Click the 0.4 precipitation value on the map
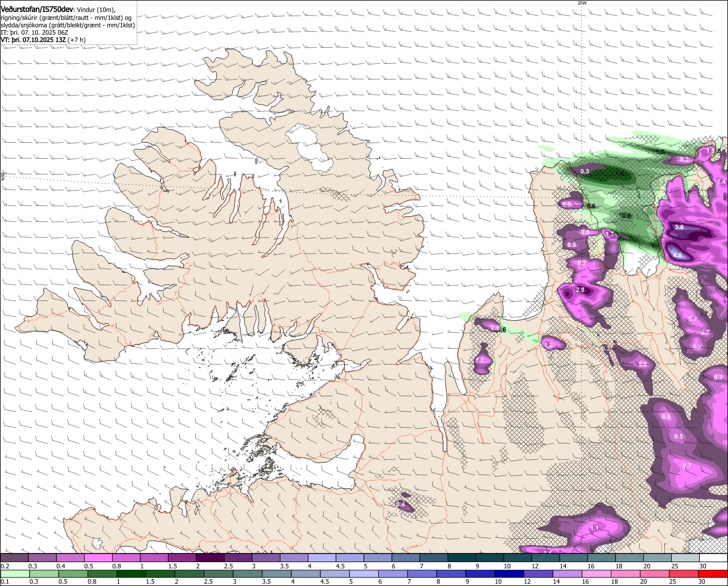The image size is (728, 586). 400,504
